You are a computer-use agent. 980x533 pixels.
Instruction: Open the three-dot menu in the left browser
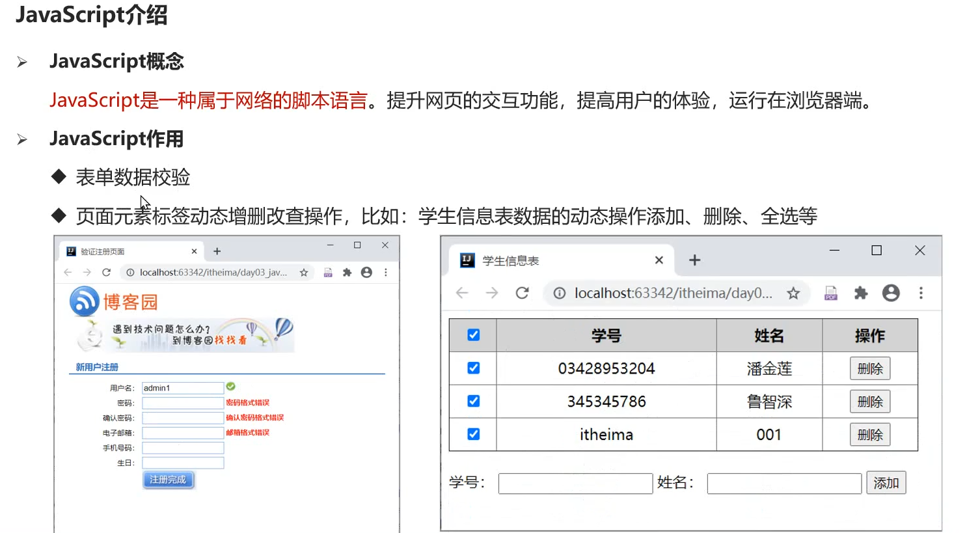[x=386, y=273]
